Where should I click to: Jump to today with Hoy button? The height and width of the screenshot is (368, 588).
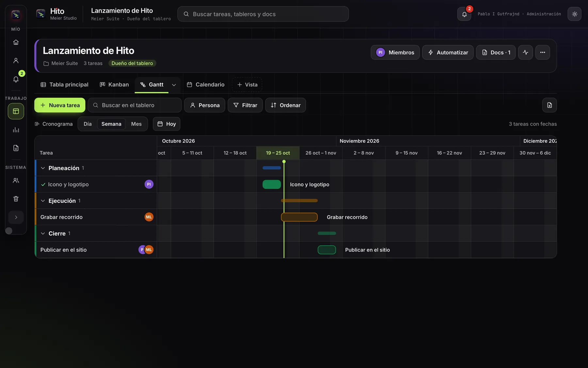(167, 124)
